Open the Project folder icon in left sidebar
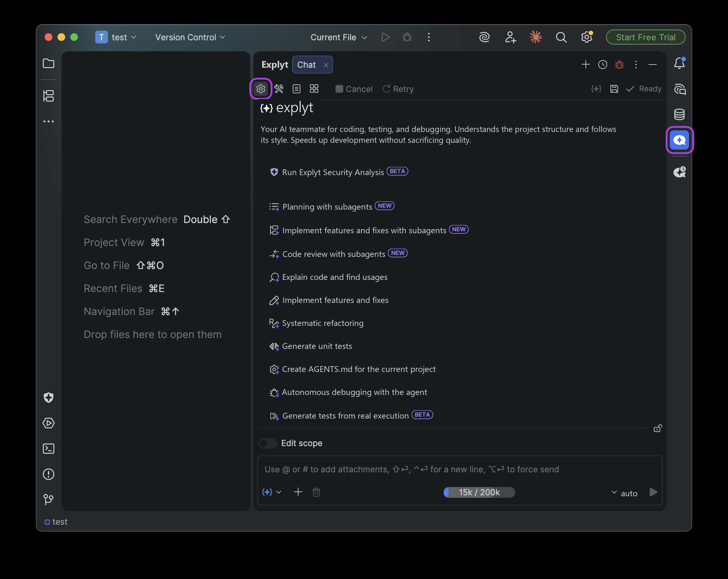728x579 pixels. tap(49, 63)
